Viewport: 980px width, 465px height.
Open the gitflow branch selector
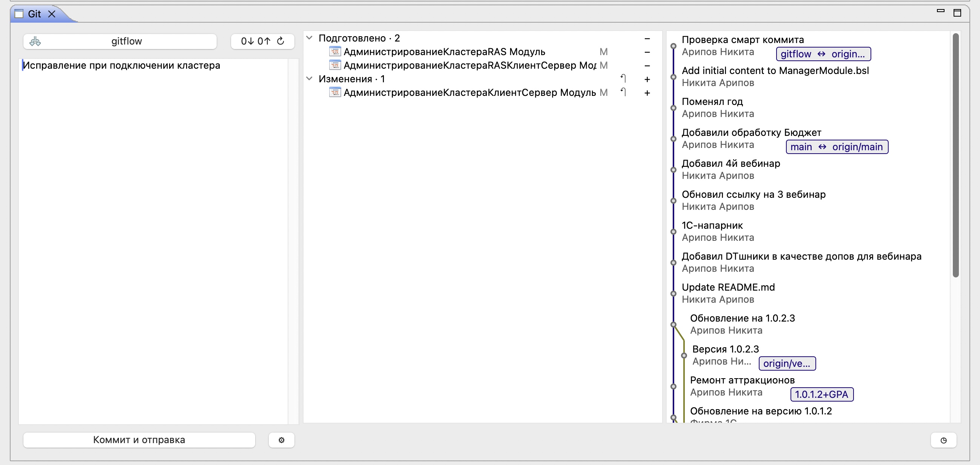tap(120, 41)
